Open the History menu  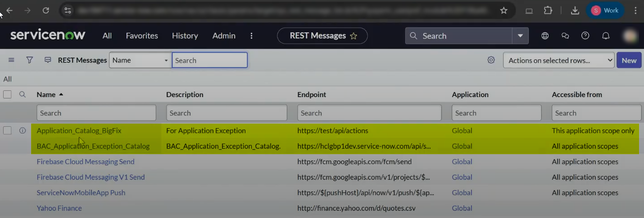click(x=185, y=36)
